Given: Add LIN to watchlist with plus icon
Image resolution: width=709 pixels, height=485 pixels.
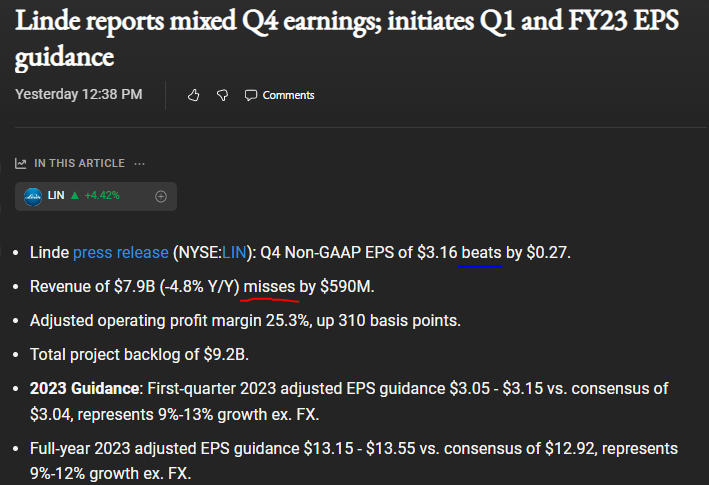Looking at the screenshot, I should tap(161, 196).
